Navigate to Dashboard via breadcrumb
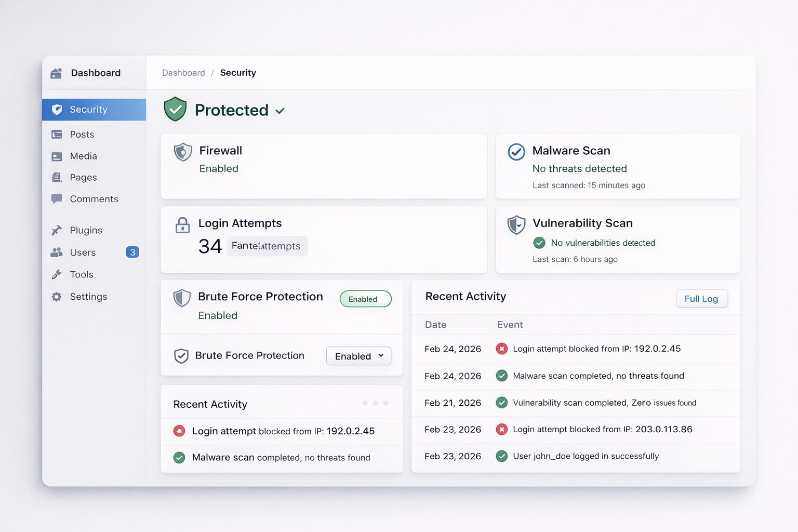This screenshot has height=532, width=798. pos(183,73)
